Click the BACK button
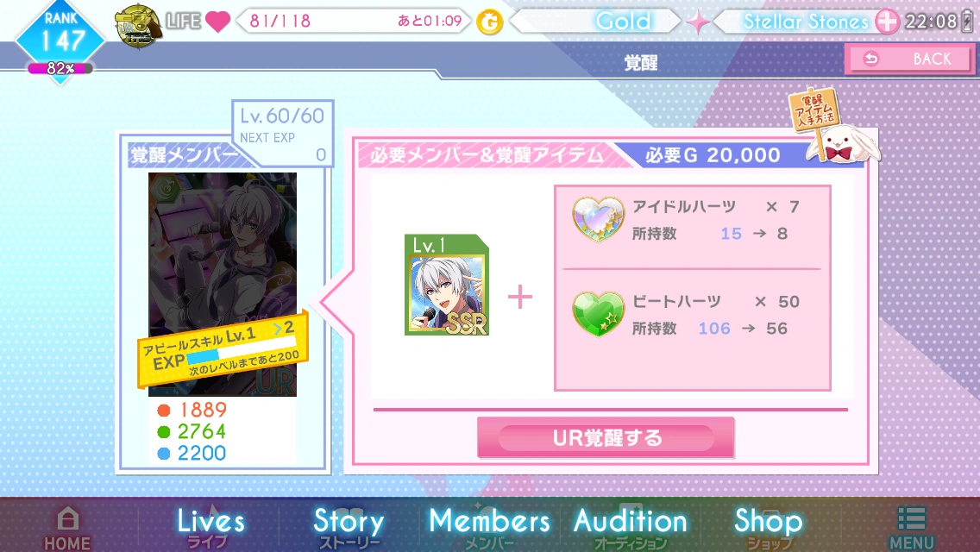Viewport: 980px width, 552px height. [908, 60]
